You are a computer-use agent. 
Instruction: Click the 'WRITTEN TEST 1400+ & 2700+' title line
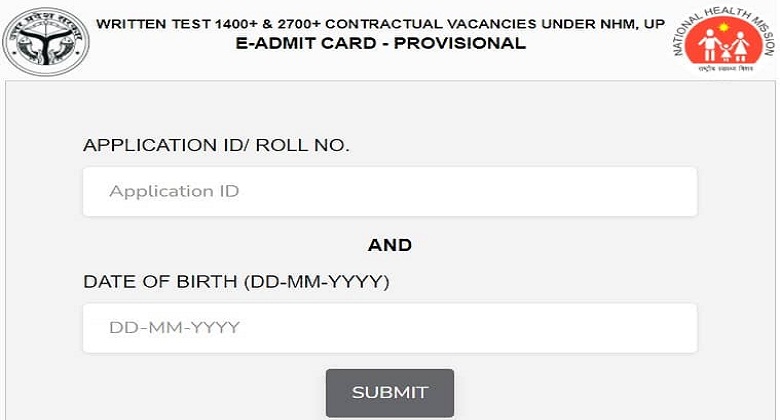click(209, 24)
